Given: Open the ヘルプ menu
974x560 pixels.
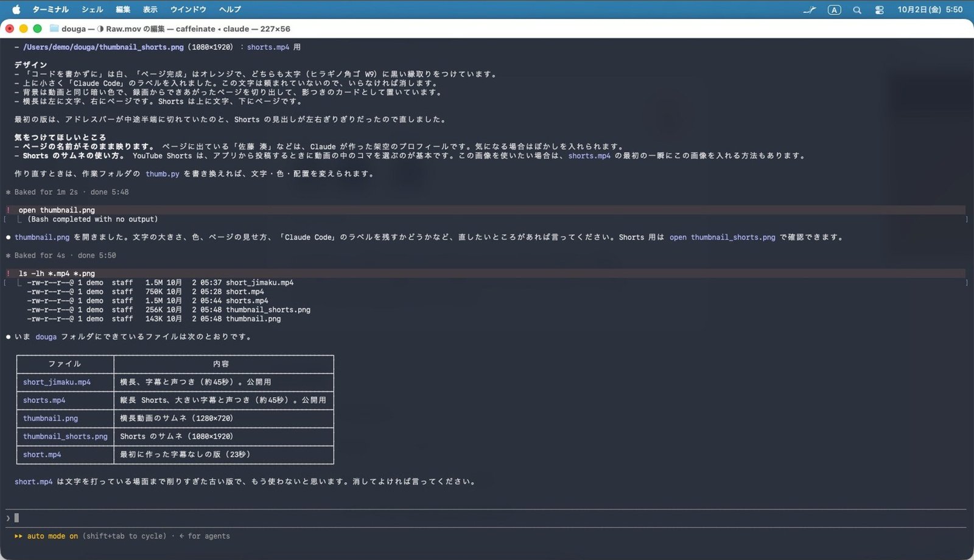Looking at the screenshot, I should pos(230,9).
